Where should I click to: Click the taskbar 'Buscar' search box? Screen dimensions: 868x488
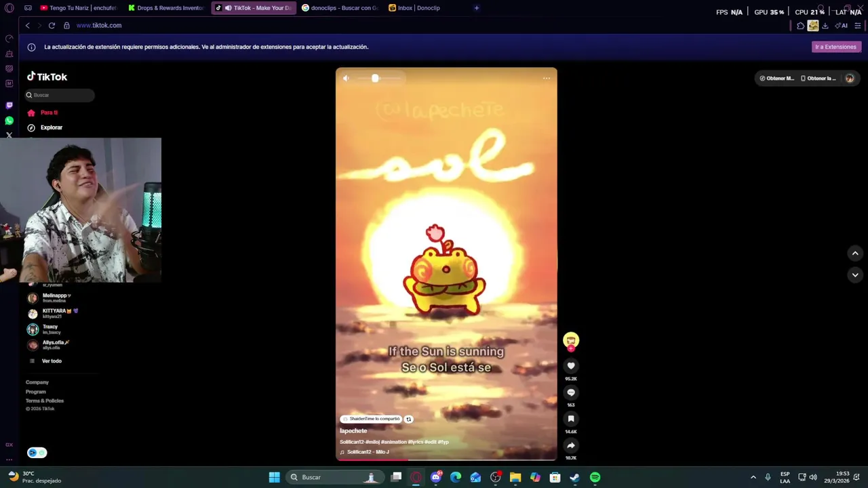coord(334,477)
